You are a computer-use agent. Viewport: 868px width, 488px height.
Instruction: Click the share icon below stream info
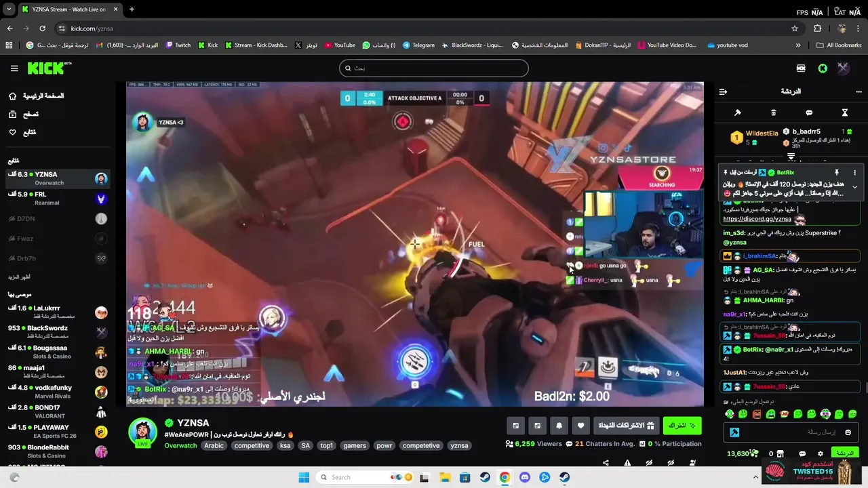coord(606,463)
